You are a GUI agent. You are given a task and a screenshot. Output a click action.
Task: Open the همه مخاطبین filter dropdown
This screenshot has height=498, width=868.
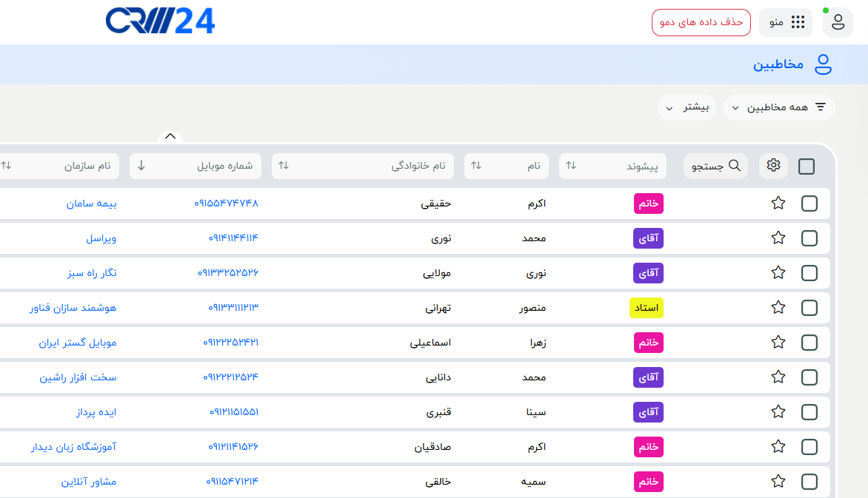[779, 107]
